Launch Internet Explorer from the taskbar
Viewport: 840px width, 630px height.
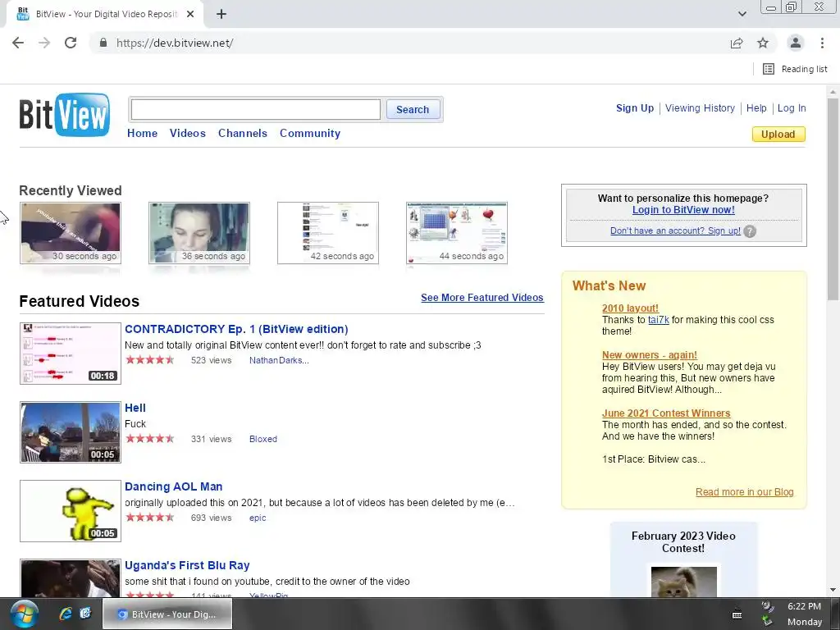coord(66,614)
